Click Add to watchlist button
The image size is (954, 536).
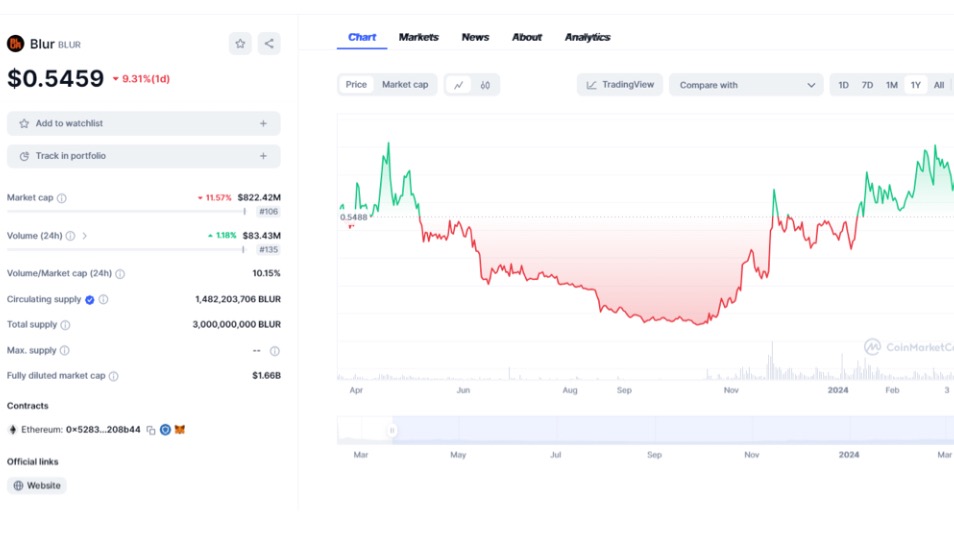coord(144,124)
